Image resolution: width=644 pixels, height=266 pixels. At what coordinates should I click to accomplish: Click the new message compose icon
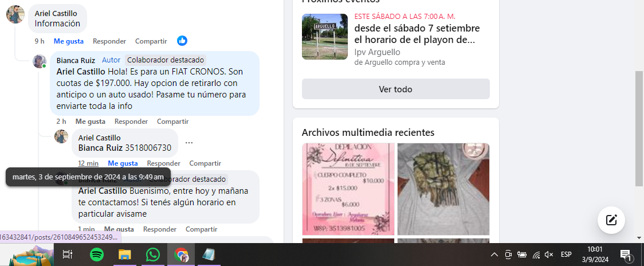click(x=611, y=220)
